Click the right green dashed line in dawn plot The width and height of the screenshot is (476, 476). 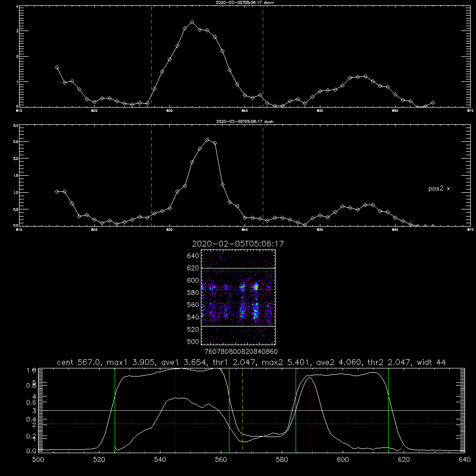263,56
